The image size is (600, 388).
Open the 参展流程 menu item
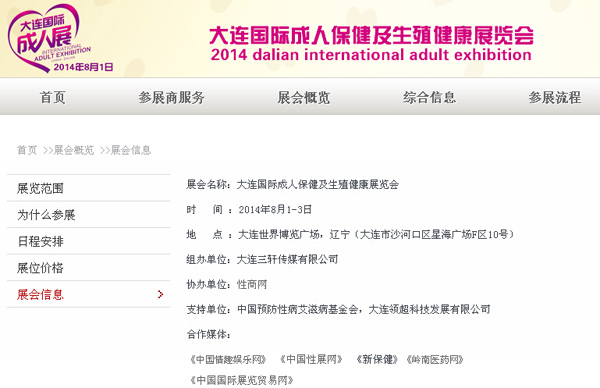coord(554,97)
